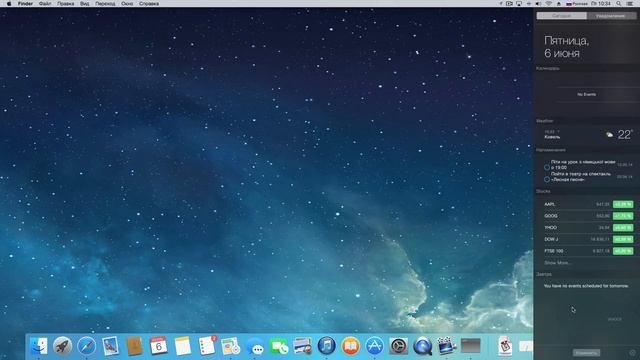The width and height of the screenshot is (640, 360).
Task: Click GOOG green percent change badge
Action: click(x=623, y=216)
